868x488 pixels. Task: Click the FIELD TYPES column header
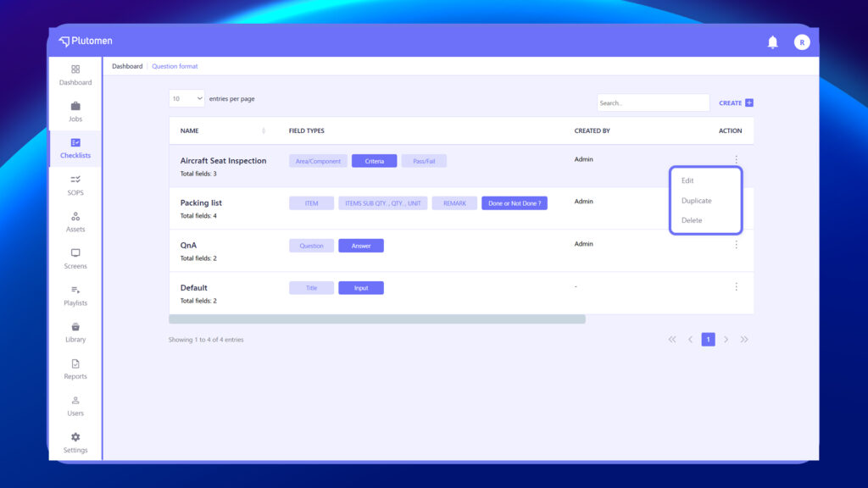tap(307, 130)
